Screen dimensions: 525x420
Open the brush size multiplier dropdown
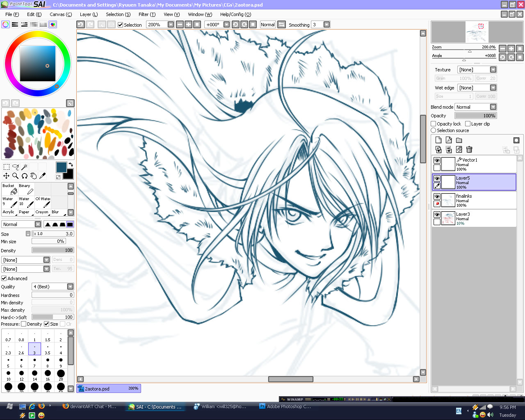(x=28, y=234)
